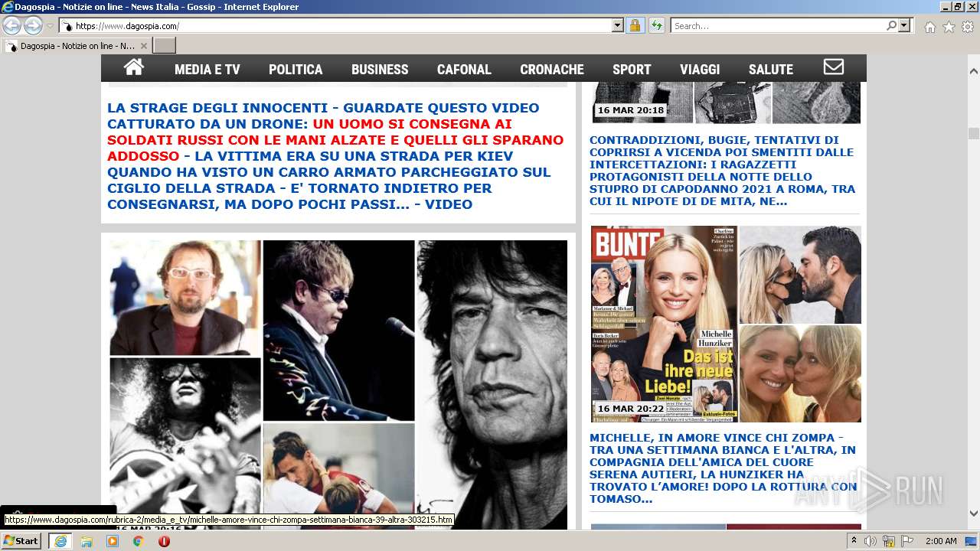Open the BUSINESS section

(x=380, y=69)
